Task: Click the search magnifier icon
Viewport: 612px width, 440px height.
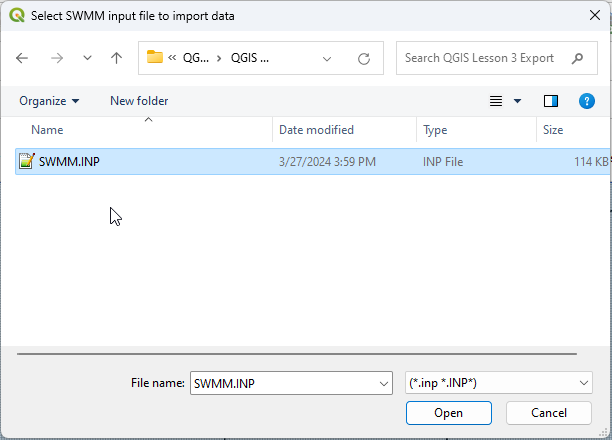Action: click(x=578, y=58)
